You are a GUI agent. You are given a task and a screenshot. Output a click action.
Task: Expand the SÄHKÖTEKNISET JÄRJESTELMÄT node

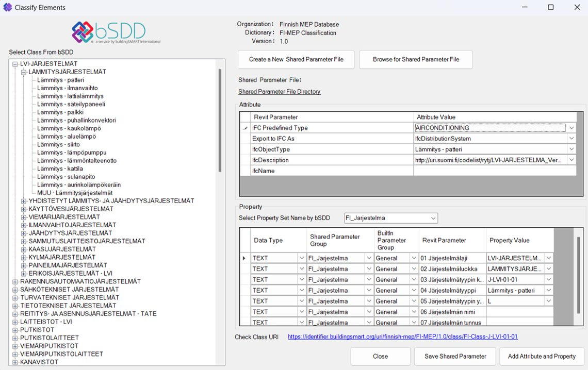[15, 290]
